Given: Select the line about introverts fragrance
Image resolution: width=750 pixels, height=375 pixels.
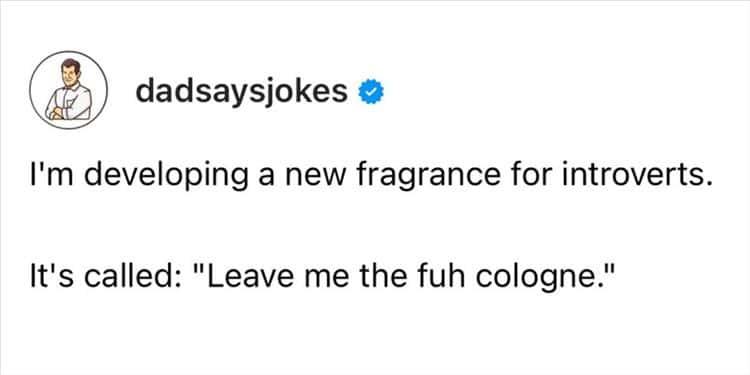Looking at the screenshot, I should [368, 177].
